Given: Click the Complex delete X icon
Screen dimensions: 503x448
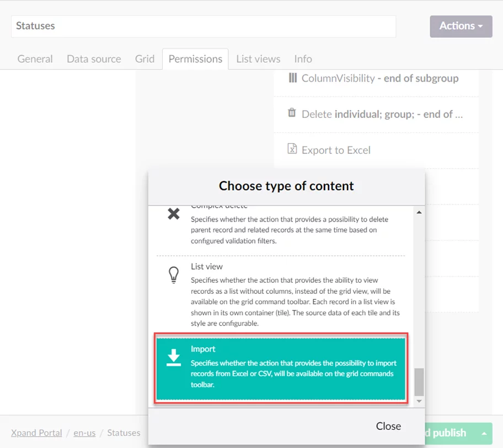Looking at the screenshot, I should (x=174, y=214).
